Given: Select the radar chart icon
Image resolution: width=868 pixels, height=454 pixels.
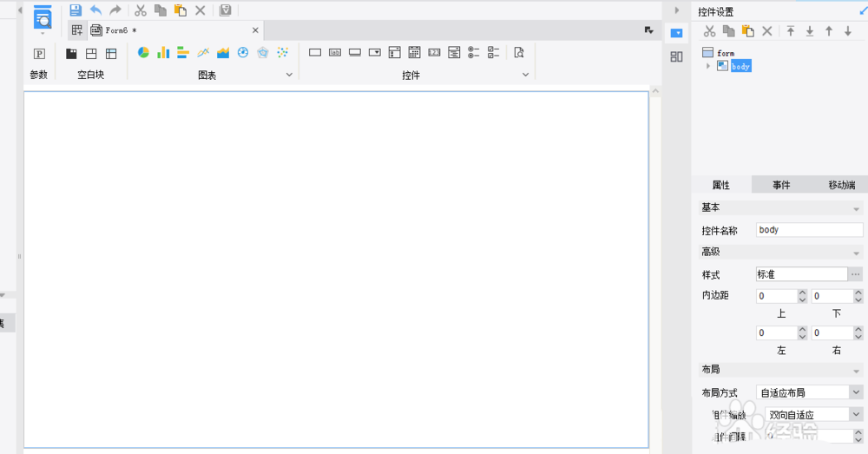Looking at the screenshot, I should (x=263, y=53).
